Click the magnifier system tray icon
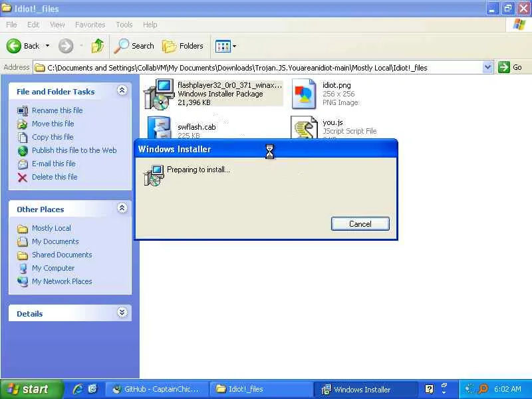The image size is (532, 399). pos(483,389)
